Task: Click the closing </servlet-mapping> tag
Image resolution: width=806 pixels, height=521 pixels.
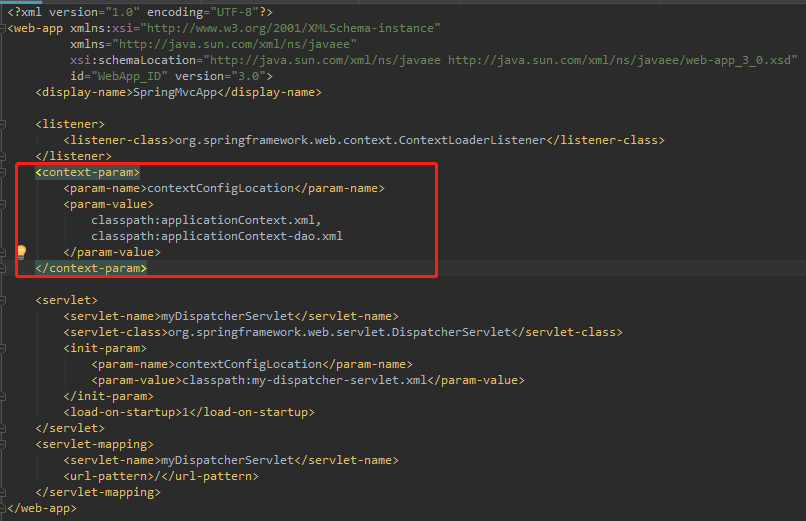Action: (x=98, y=492)
